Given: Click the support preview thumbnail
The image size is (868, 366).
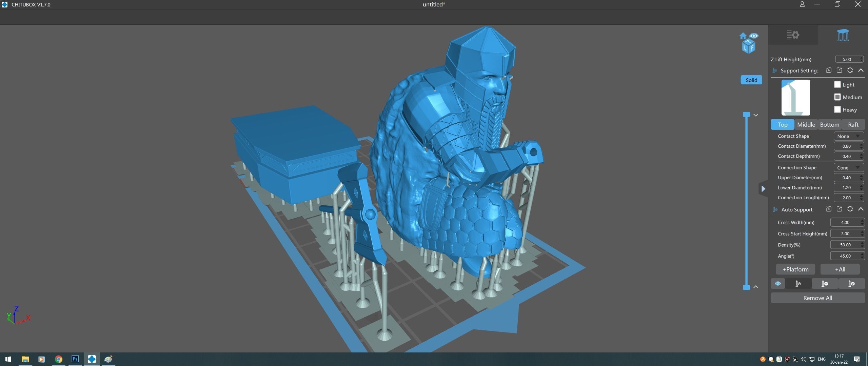Looking at the screenshot, I should (795, 98).
